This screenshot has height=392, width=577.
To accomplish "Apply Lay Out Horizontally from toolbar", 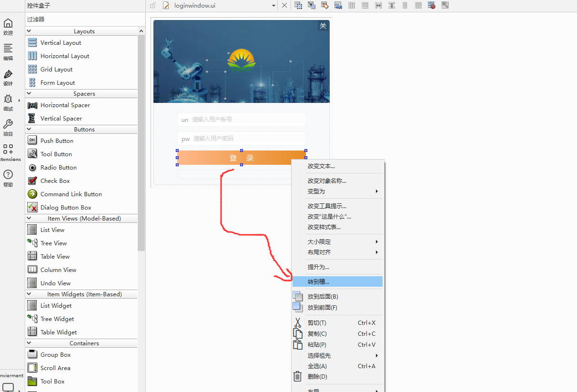I will coord(352,5).
